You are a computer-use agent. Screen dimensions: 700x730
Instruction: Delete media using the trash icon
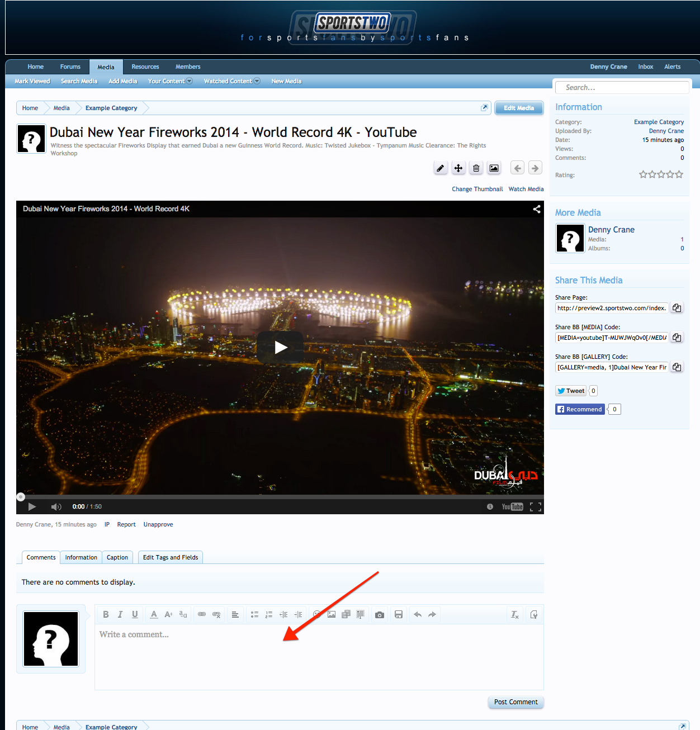(x=476, y=168)
